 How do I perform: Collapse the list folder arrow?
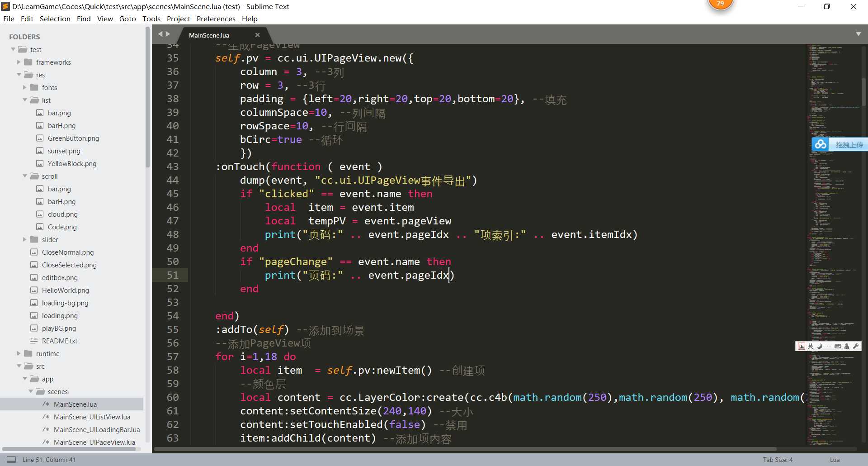[x=25, y=100]
